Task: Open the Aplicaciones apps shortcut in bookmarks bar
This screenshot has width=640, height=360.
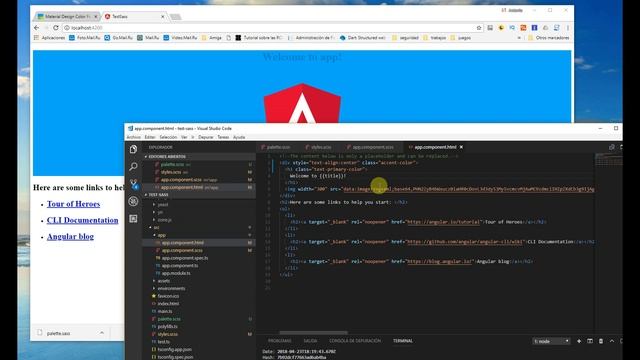Action: pos(49,38)
